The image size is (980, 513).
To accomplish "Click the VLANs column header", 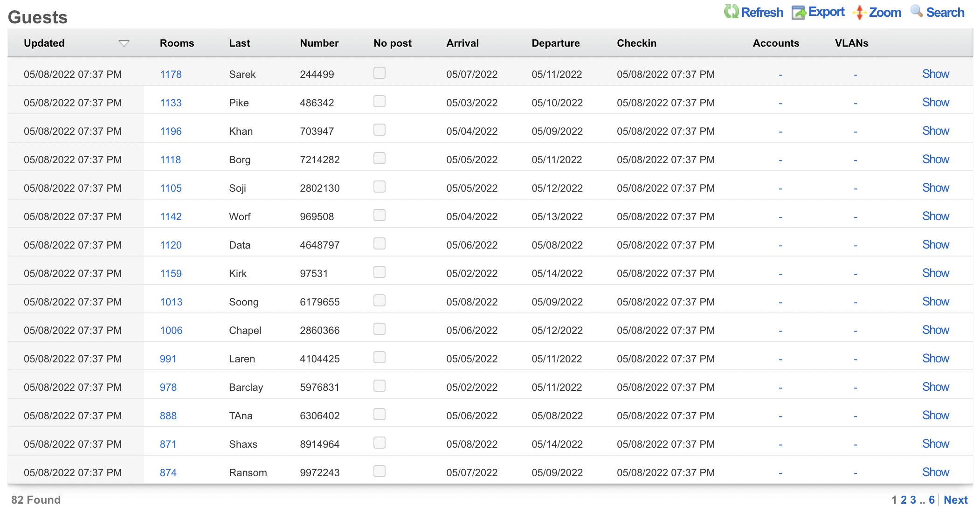I will pyautogui.click(x=851, y=43).
